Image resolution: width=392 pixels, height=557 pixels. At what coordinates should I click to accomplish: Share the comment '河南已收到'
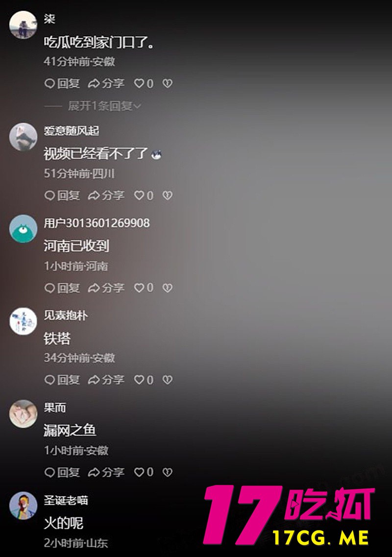point(106,288)
